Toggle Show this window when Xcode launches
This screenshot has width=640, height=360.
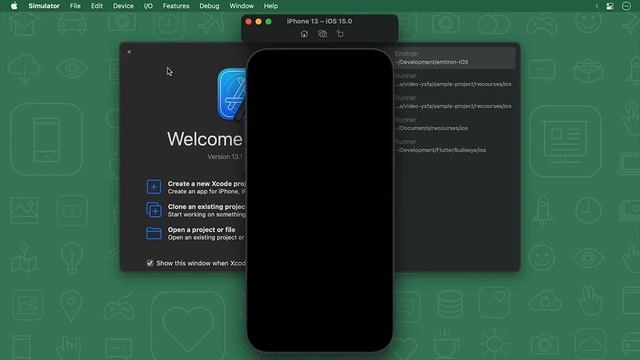[150, 263]
